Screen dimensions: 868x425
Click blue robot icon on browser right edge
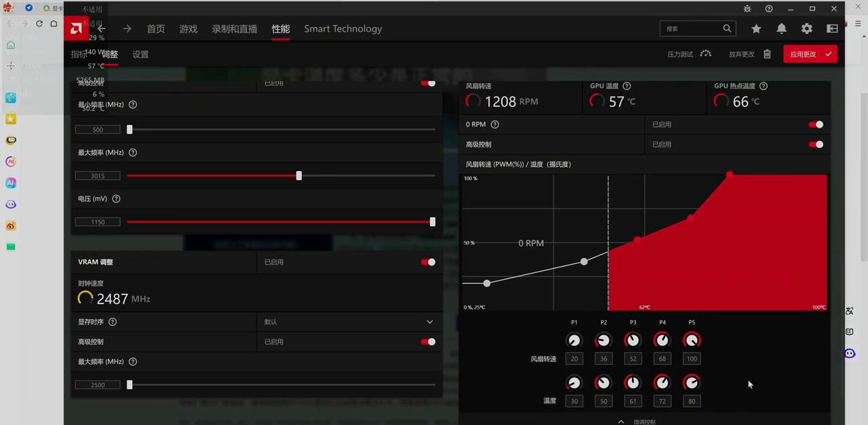(850, 353)
